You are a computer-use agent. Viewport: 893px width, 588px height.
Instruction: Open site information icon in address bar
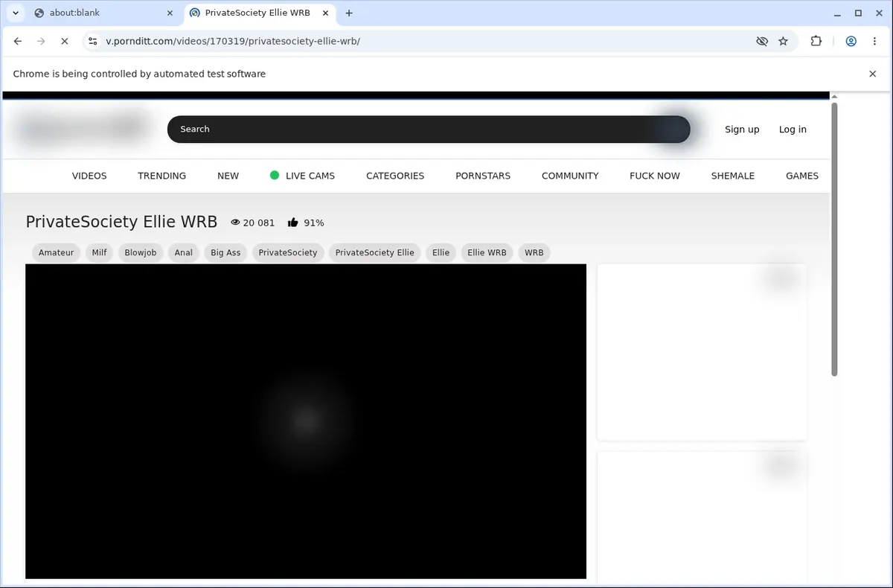(x=92, y=42)
